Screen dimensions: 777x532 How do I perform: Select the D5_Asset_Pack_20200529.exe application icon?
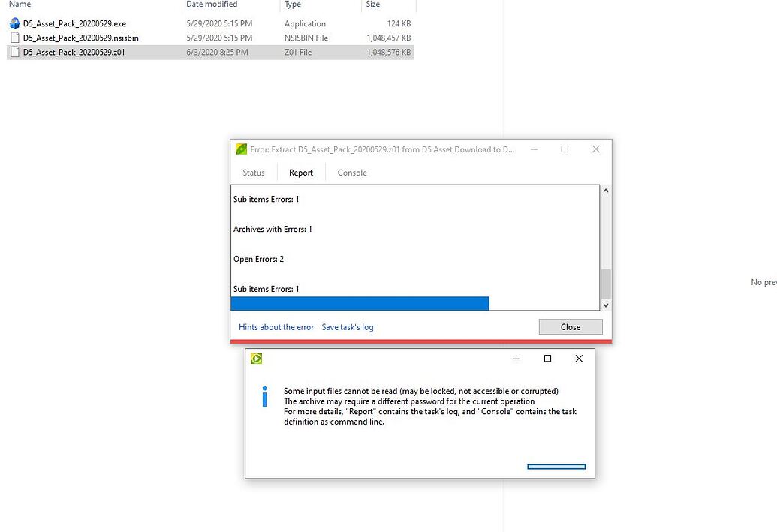[x=14, y=23]
